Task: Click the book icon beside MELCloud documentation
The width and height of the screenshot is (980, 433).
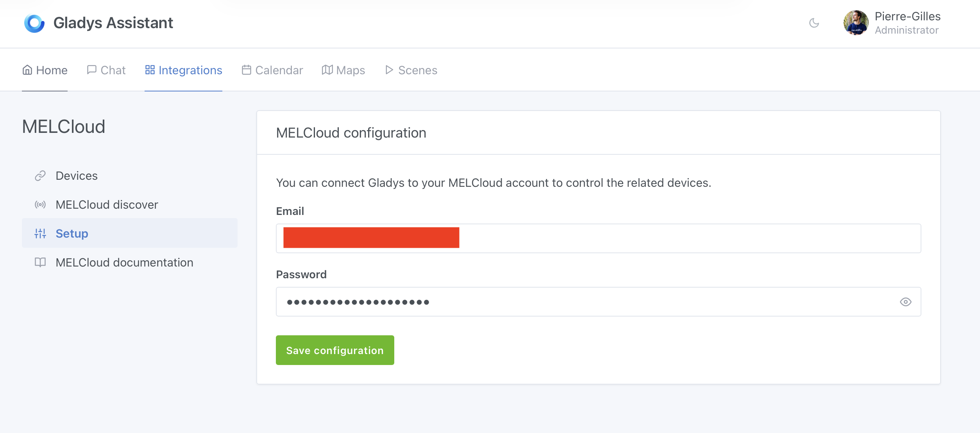Action: pyautogui.click(x=40, y=262)
